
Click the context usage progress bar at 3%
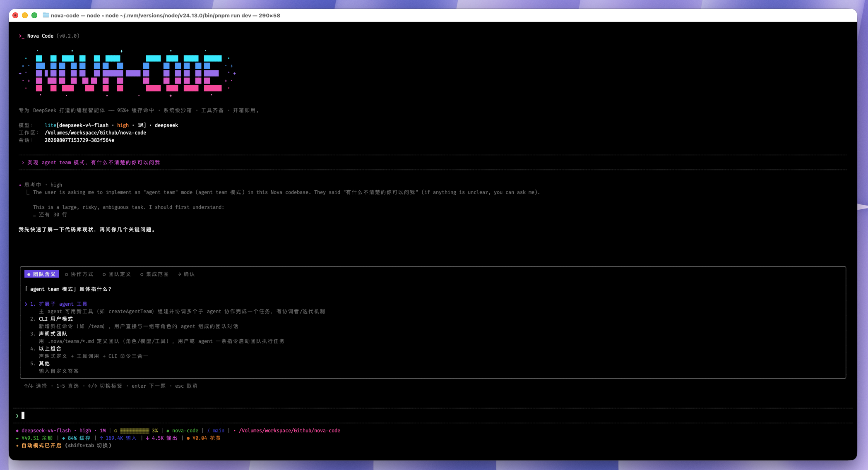pyautogui.click(x=135, y=431)
